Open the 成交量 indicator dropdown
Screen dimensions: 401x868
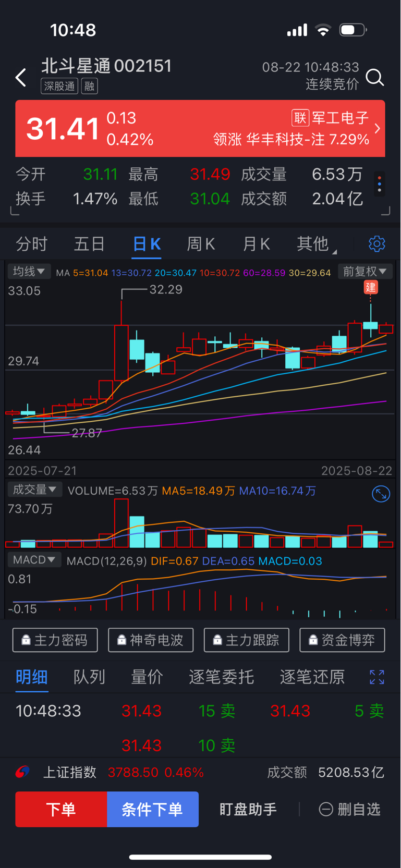(x=34, y=490)
